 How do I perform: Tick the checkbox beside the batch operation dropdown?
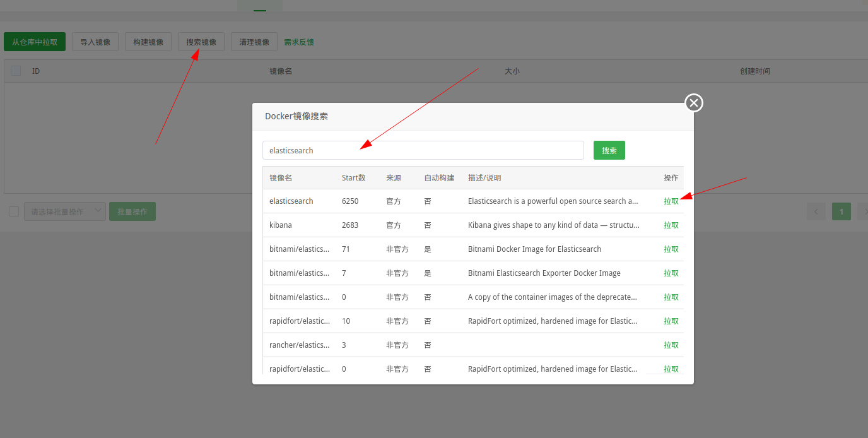(14, 211)
